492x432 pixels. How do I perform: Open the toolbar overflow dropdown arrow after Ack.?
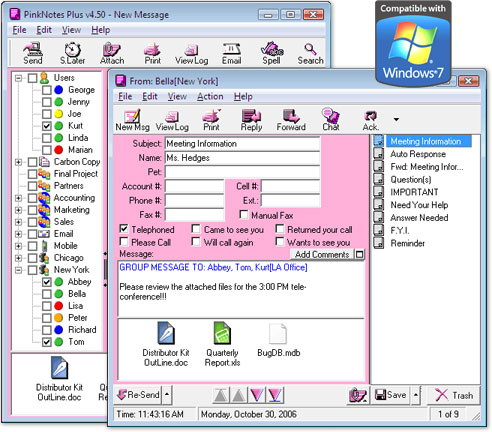click(x=396, y=120)
